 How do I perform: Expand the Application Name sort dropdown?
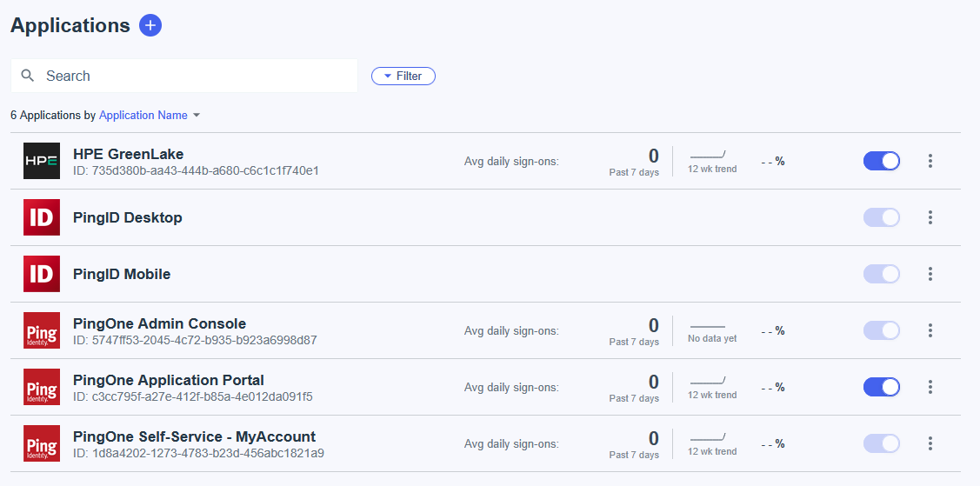150,116
